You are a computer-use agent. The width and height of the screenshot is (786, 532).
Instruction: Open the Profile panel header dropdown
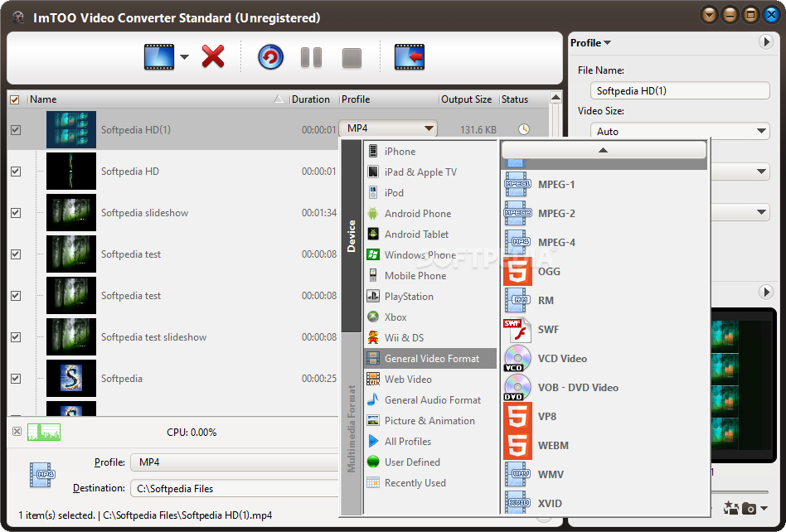click(590, 43)
